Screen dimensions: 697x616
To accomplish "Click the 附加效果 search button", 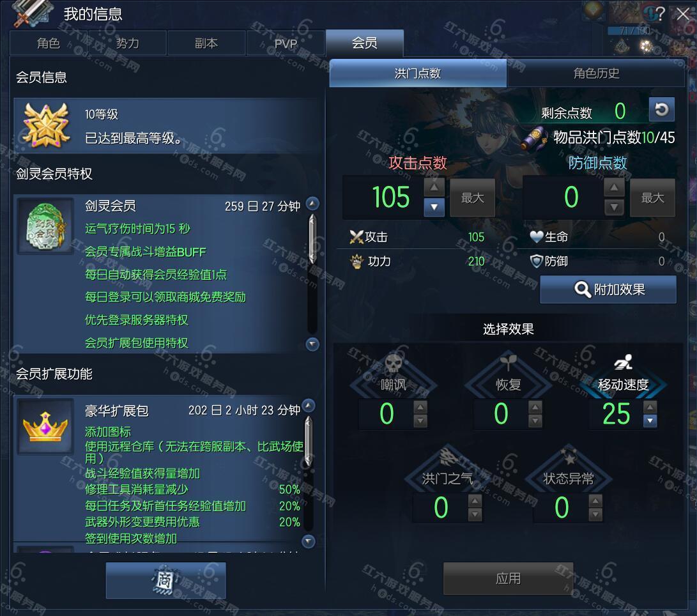I will pos(608,289).
